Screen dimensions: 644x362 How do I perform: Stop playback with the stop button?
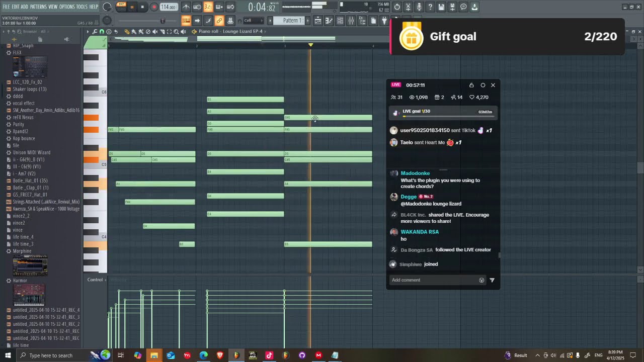tap(142, 7)
